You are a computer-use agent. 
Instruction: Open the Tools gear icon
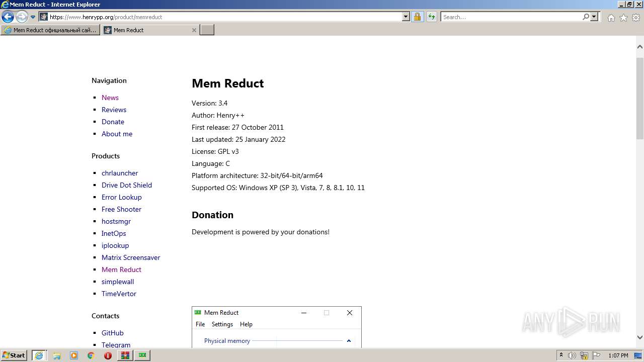pyautogui.click(x=636, y=18)
